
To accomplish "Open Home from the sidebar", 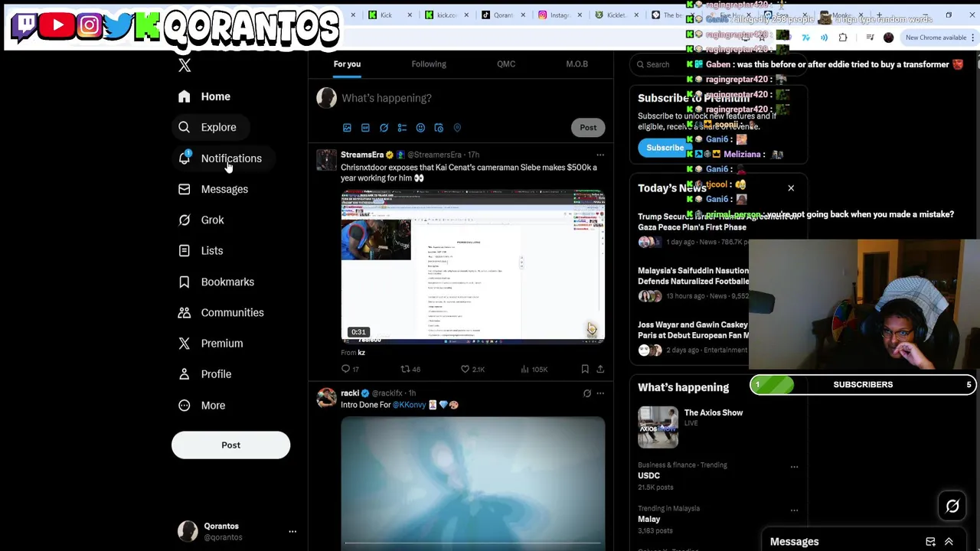I will (204, 96).
